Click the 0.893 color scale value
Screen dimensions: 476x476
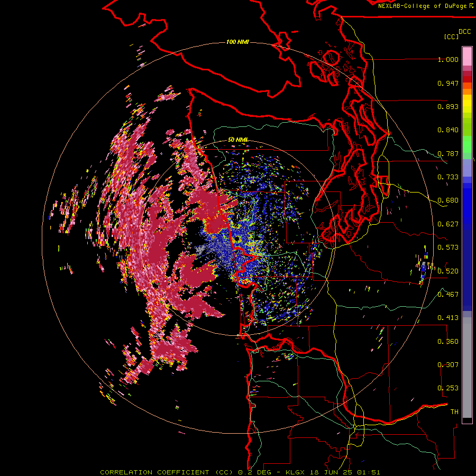tap(448, 106)
